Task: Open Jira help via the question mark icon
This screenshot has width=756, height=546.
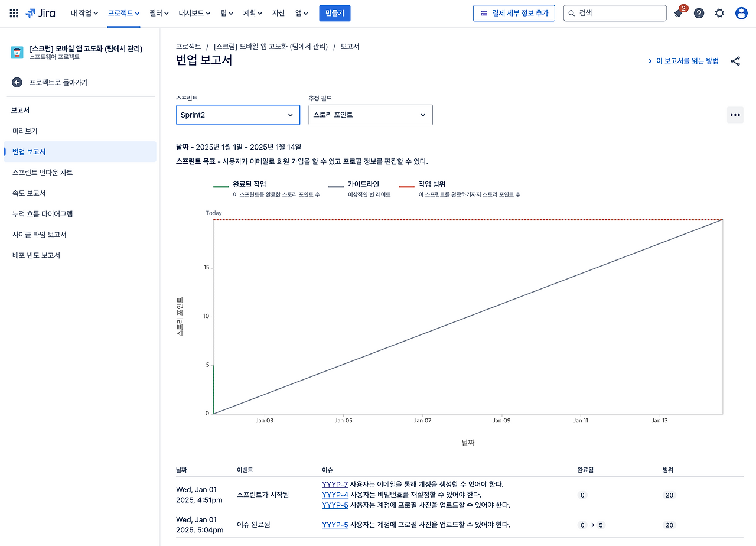Action: (x=699, y=13)
